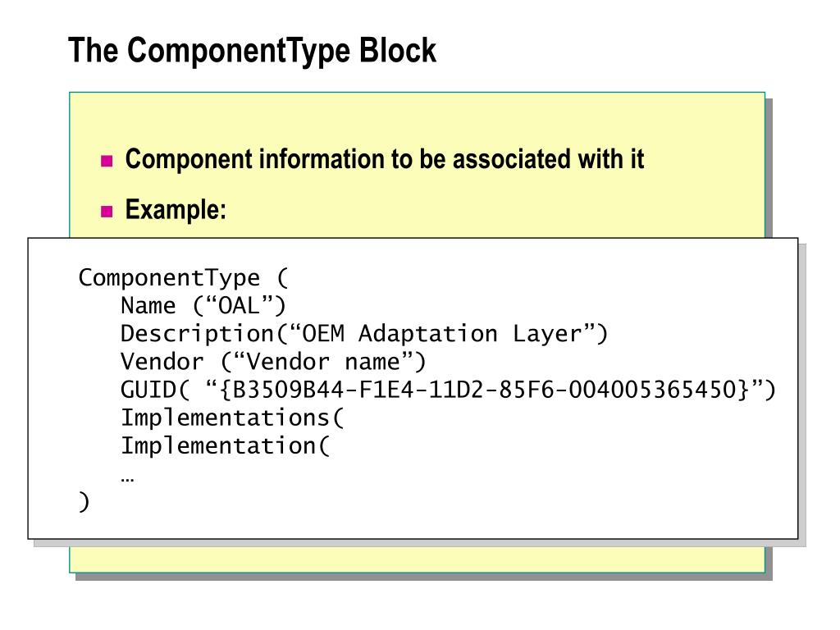Click the Description OEM Adaptation Layer line
840x630 pixels.
point(364,334)
